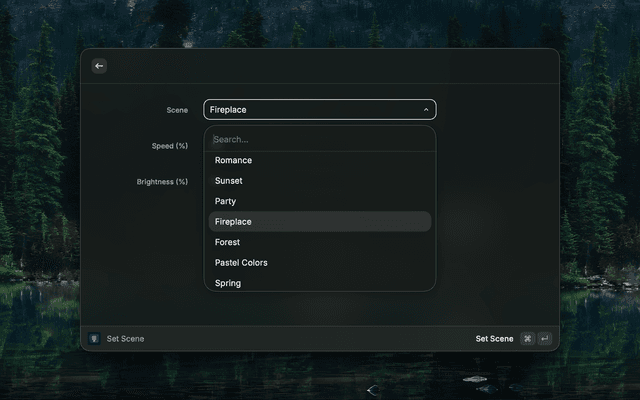This screenshot has width=640, height=400.
Task: Click the Command key shortcut icon
Action: point(527,339)
